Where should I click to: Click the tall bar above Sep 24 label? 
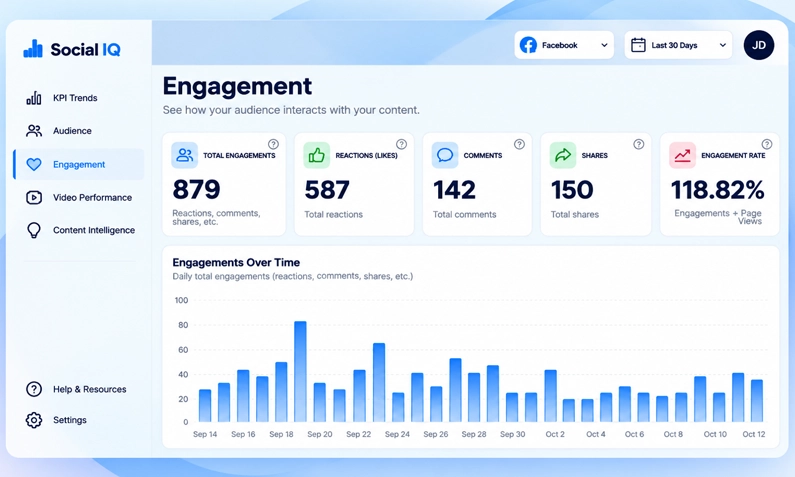399,407
